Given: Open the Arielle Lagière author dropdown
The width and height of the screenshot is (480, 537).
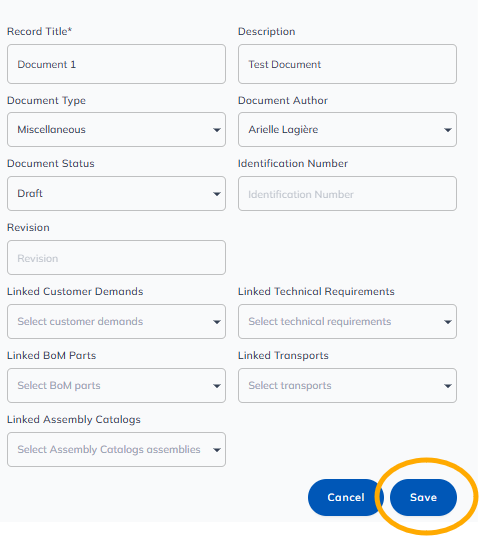Looking at the screenshot, I should pos(347,129).
